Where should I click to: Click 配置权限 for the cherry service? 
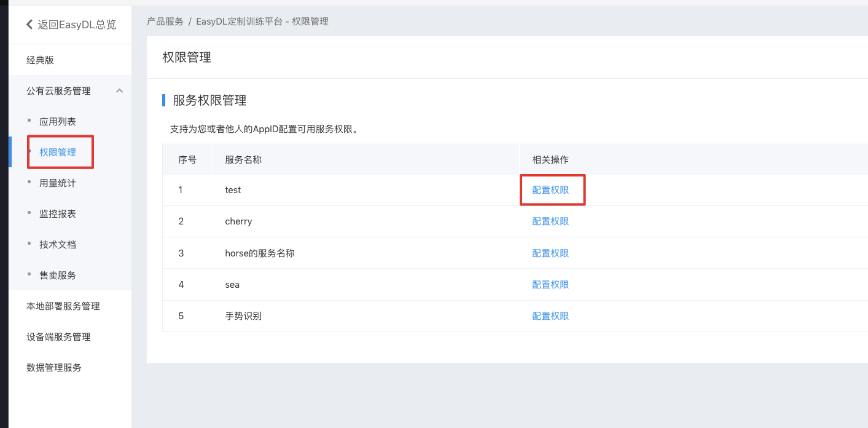click(x=550, y=221)
